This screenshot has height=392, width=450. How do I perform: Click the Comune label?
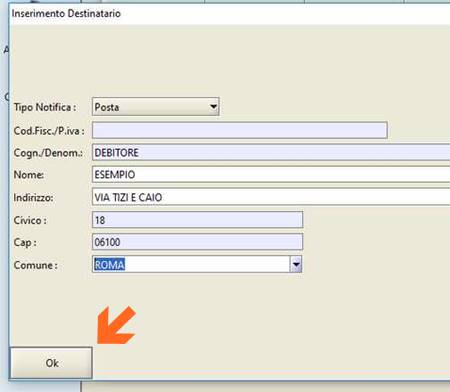coord(36,265)
